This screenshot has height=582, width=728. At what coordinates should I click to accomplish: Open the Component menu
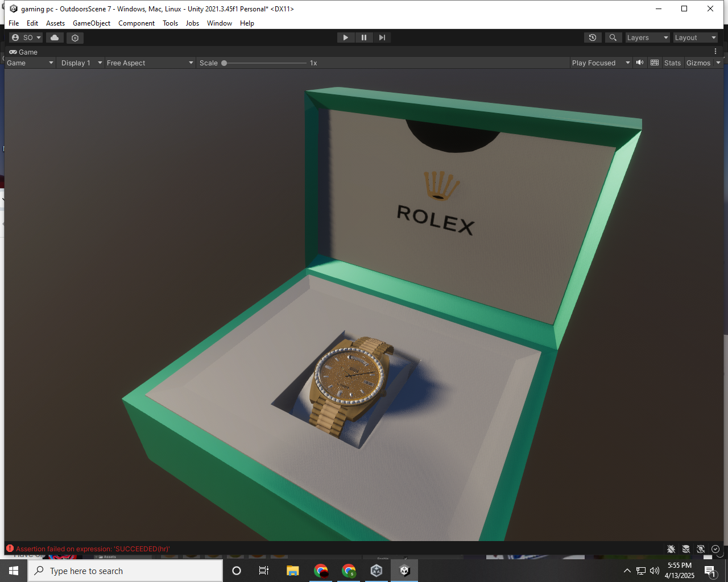tap(136, 23)
